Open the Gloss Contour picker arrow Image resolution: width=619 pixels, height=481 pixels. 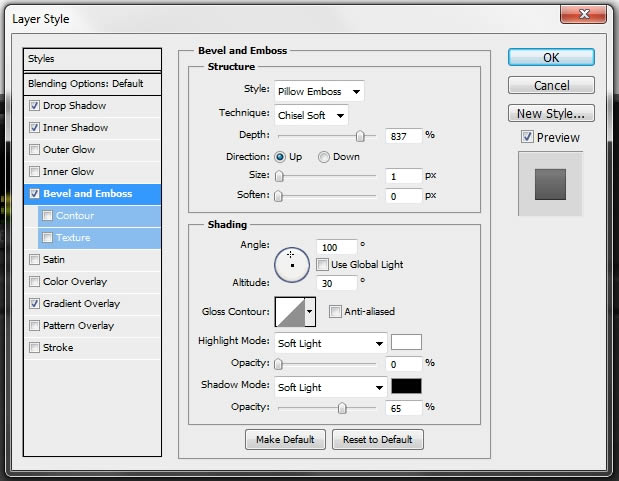click(310, 312)
